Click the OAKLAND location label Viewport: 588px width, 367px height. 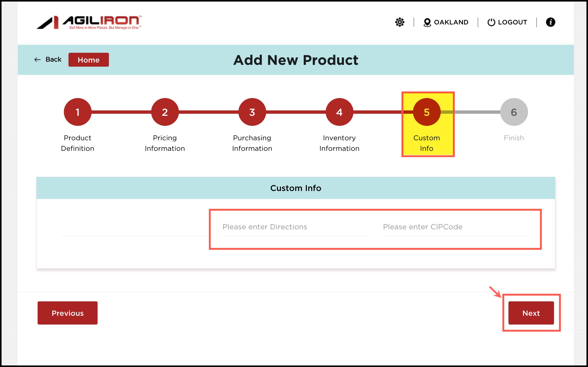point(451,22)
